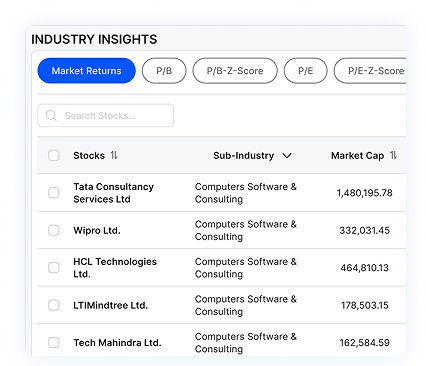Click the search magnifier icon
426x366 pixels.
point(51,116)
